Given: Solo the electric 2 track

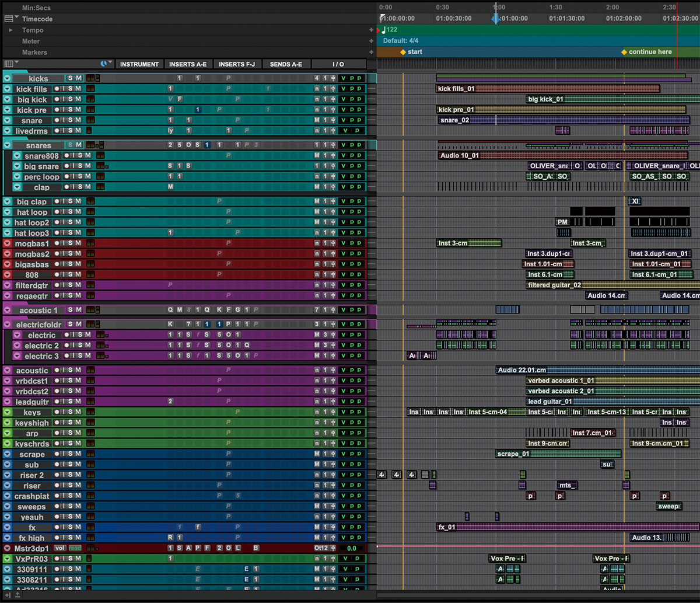Looking at the screenshot, I should (80, 346).
